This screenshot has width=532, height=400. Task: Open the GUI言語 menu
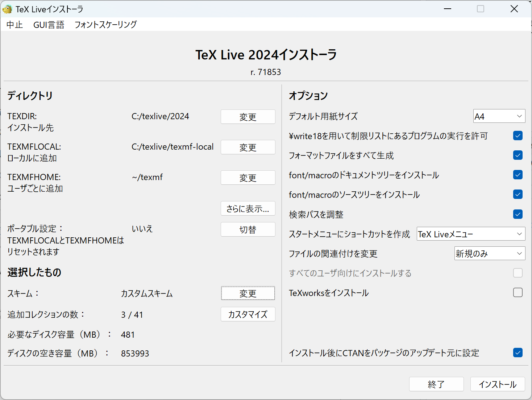pos(49,25)
